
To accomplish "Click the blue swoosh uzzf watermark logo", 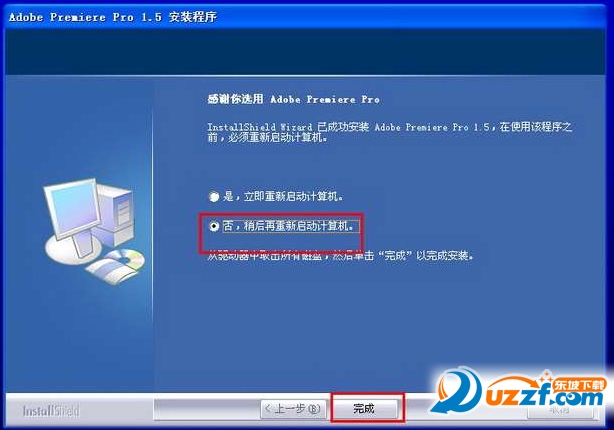I will (457, 390).
